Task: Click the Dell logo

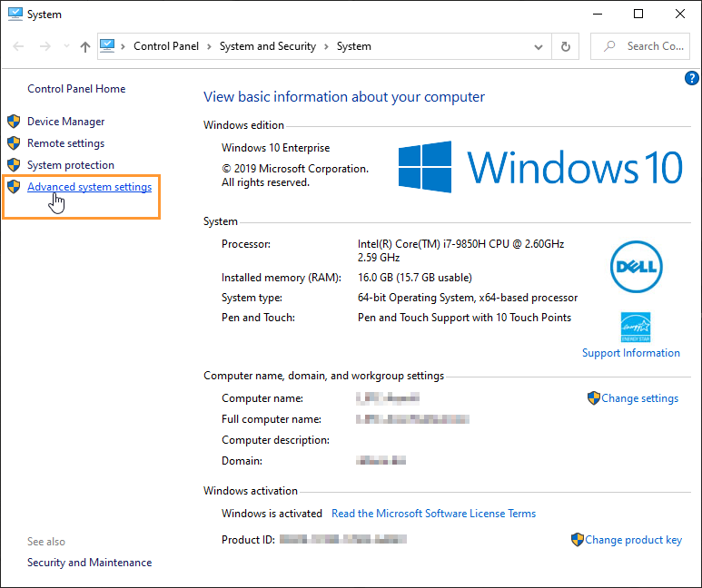Action: tap(636, 267)
